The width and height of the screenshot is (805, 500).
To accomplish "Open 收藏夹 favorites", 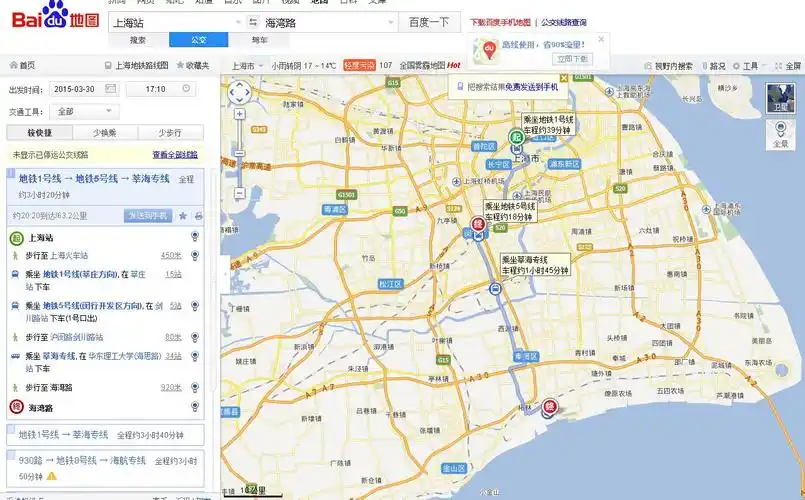I will (x=193, y=65).
